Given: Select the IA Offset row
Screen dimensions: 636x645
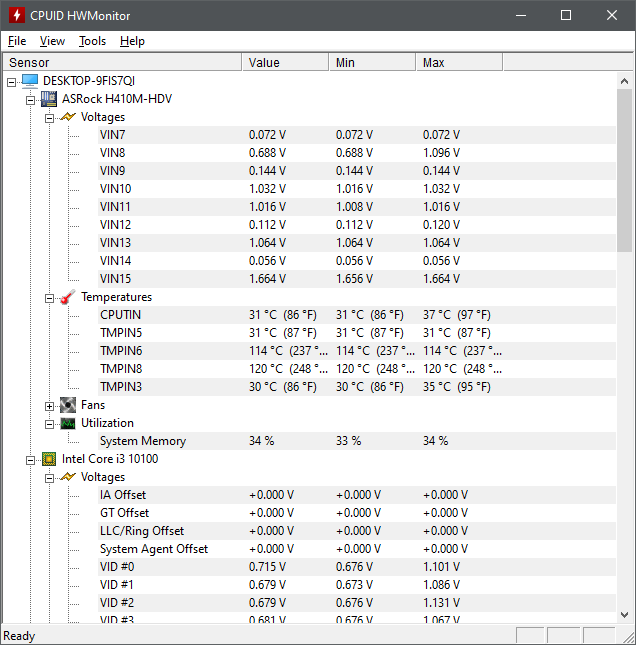Looking at the screenshot, I should pos(357,495).
